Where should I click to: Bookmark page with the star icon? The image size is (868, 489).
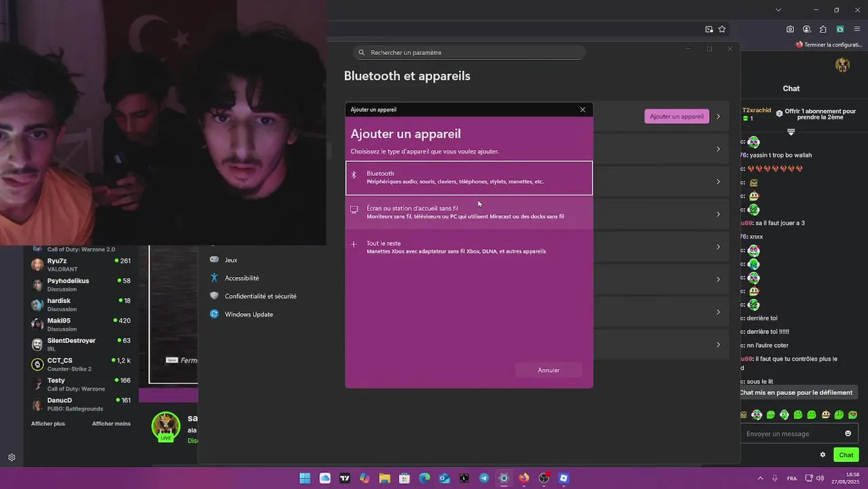[x=722, y=29]
